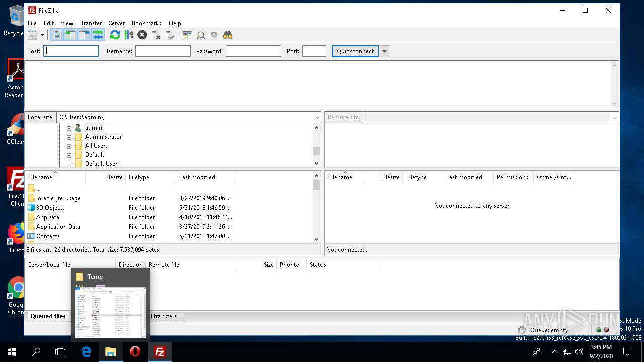Expand the All Users folder in tree

click(x=69, y=146)
